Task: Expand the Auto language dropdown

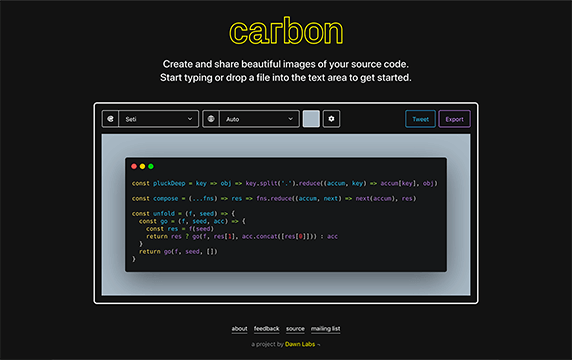Action: pos(259,119)
